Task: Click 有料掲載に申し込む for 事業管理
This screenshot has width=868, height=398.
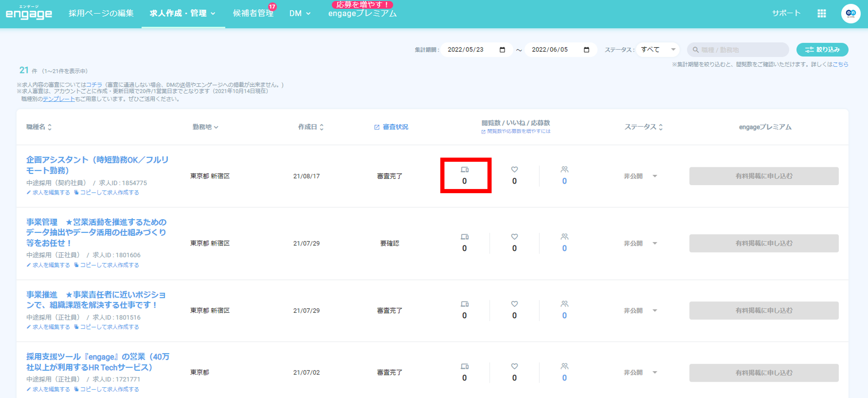Action: (763, 243)
